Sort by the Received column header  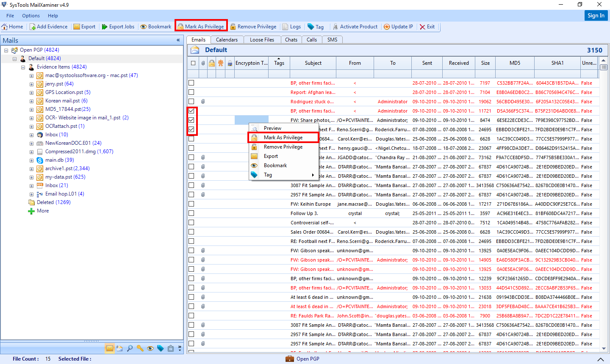click(459, 63)
